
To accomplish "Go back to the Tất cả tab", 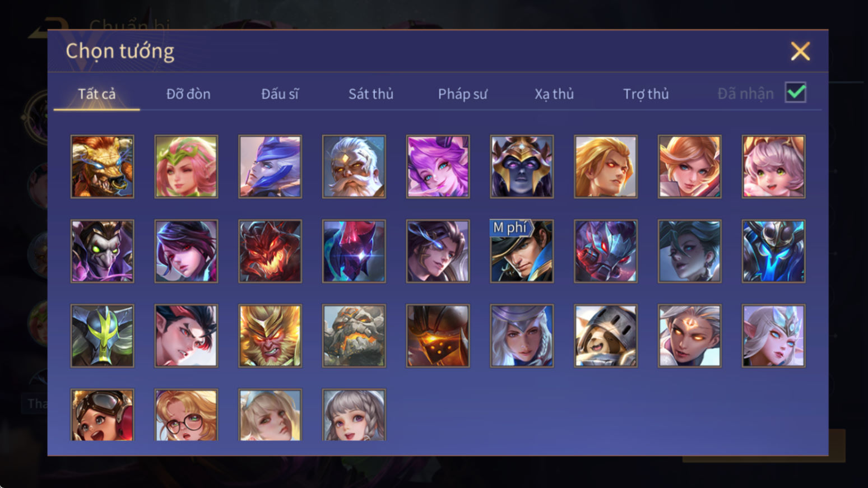I will point(96,94).
